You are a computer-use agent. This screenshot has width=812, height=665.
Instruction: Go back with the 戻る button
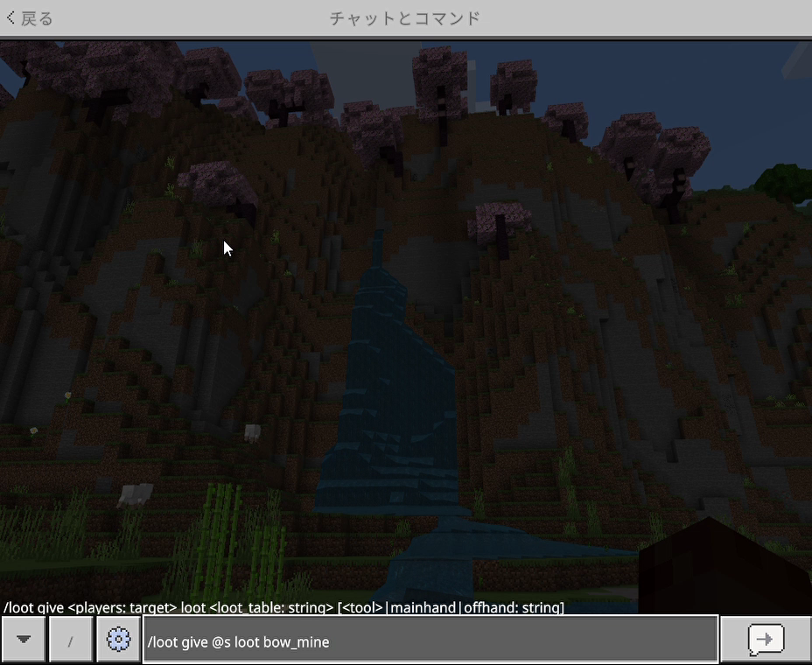click(x=30, y=18)
